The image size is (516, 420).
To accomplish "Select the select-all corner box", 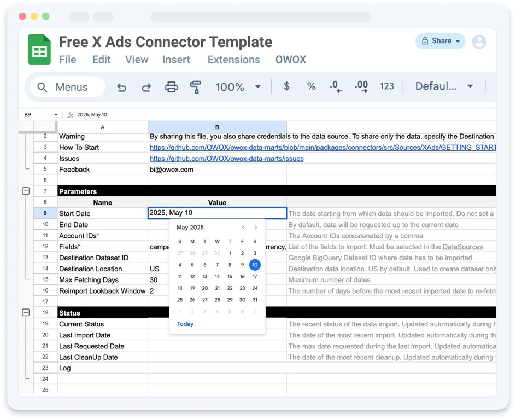I will pyautogui.click(x=45, y=127).
